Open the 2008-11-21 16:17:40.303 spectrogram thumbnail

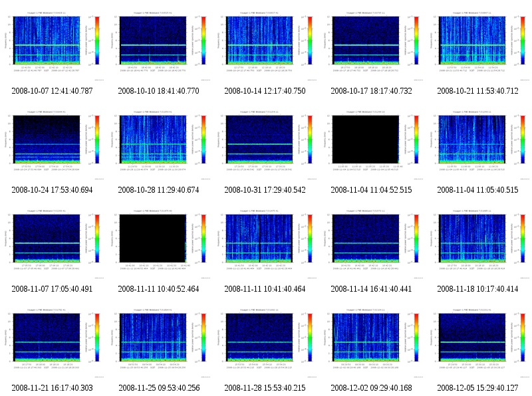53,343
